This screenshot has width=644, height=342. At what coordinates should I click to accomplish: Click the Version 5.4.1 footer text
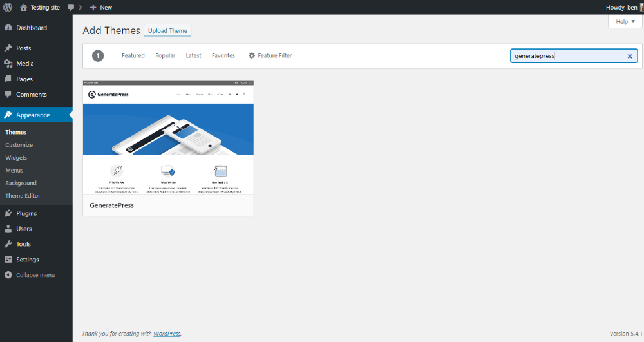coord(626,334)
